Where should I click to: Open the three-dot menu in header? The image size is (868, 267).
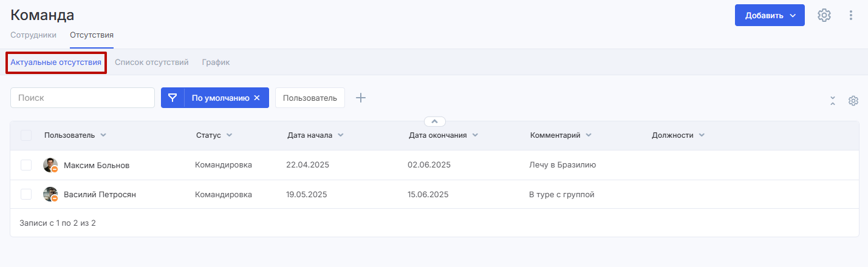click(x=851, y=15)
